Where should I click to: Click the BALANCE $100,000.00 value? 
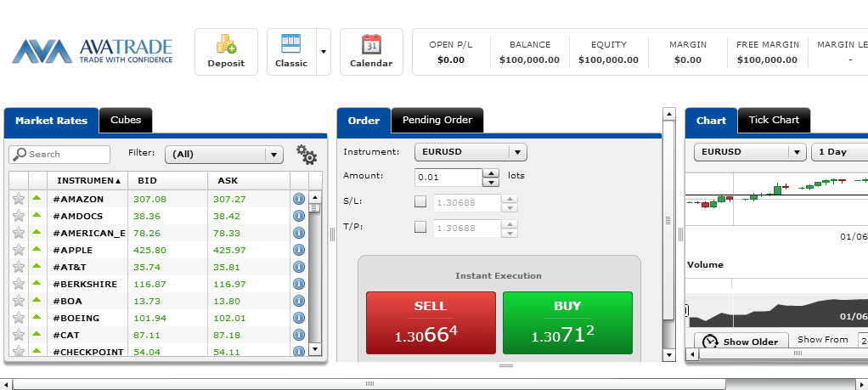pos(529,59)
